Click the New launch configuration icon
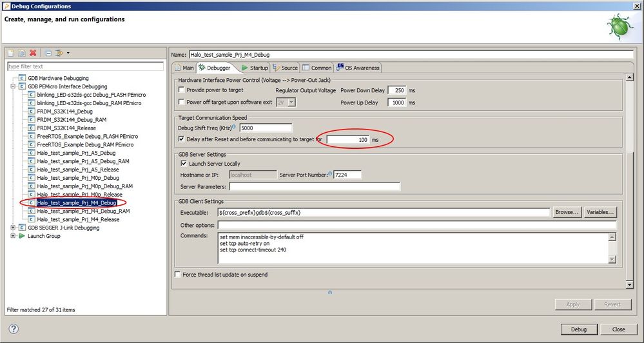 (11, 53)
